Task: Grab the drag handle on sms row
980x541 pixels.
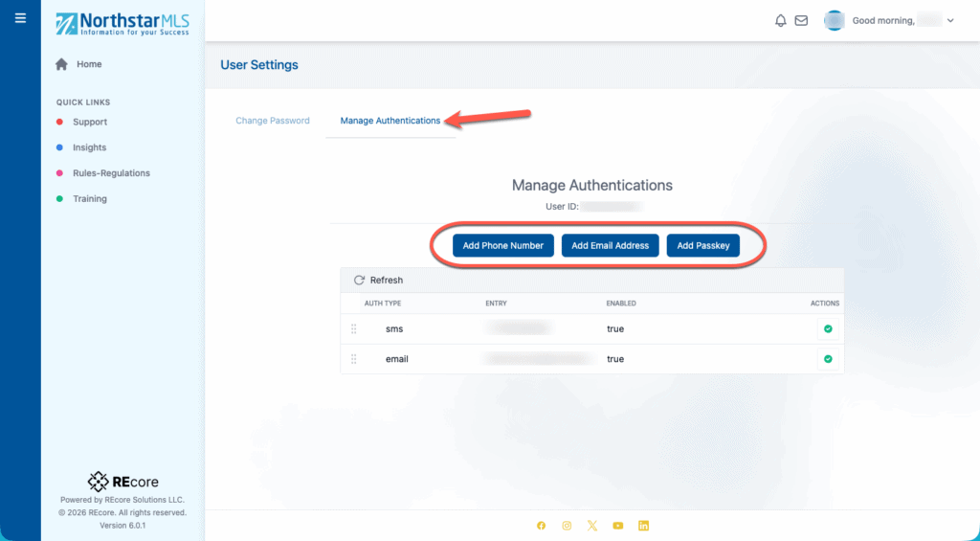Action: [354, 329]
